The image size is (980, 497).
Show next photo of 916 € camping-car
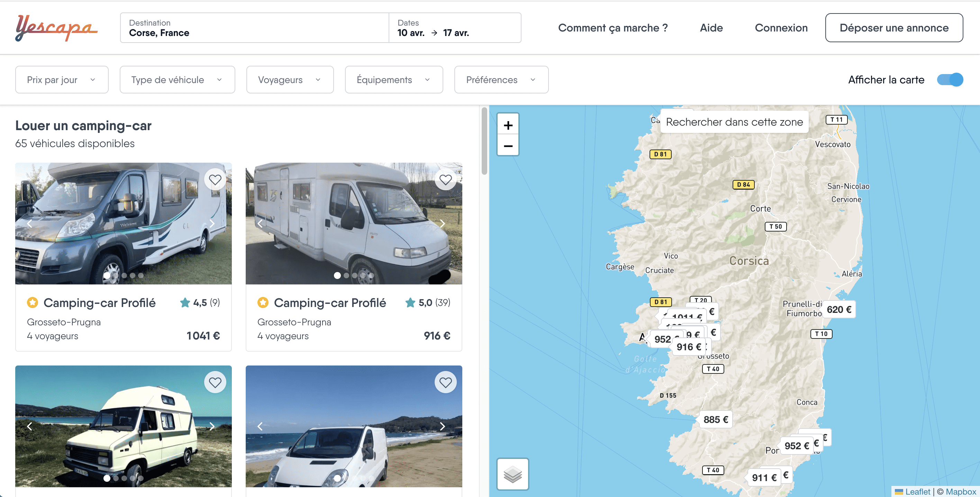tap(443, 223)
